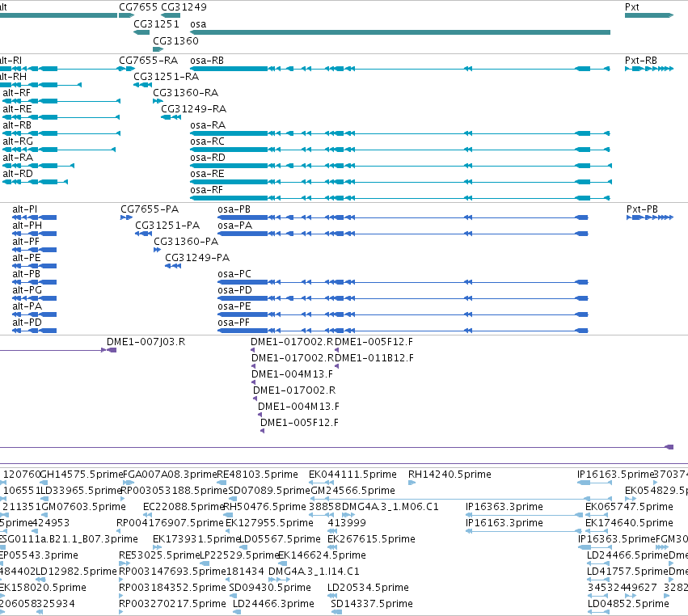Open EST label EK267615.5prime
Viewport: 688px width, 616px height.
pyautogui.click(x=371, y=539)
